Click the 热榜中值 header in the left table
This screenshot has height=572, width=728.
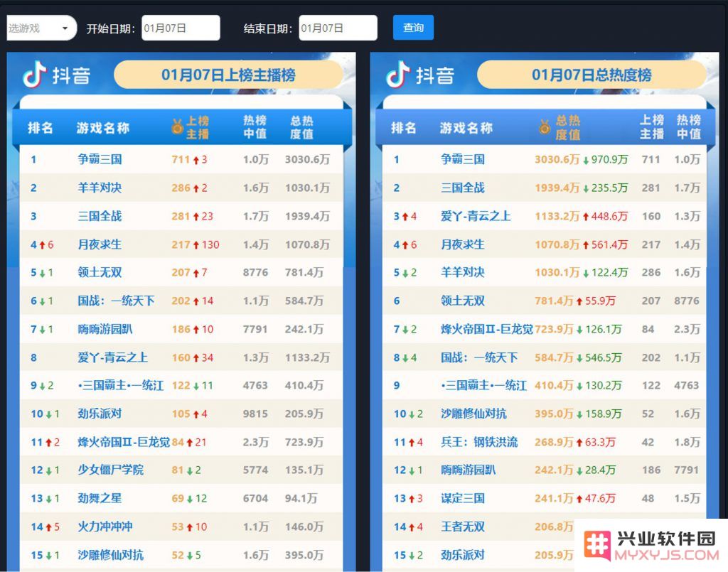tap(255, 127)
